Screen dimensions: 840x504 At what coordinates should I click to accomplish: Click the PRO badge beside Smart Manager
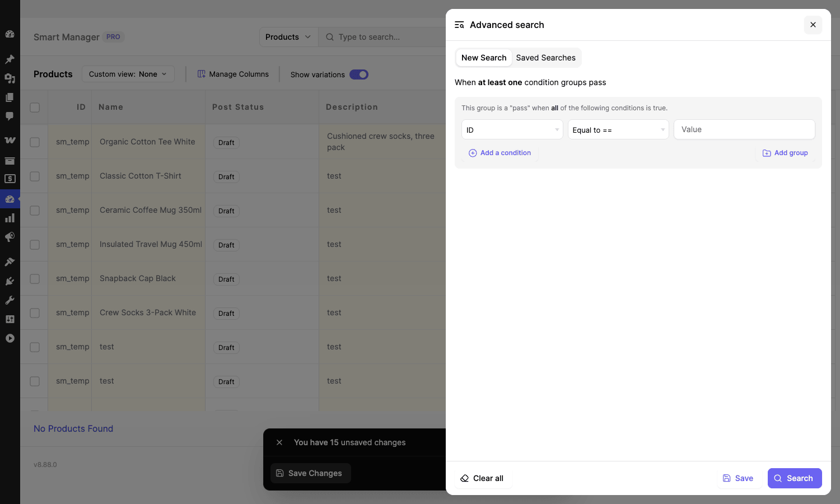[x=114, y=37]
